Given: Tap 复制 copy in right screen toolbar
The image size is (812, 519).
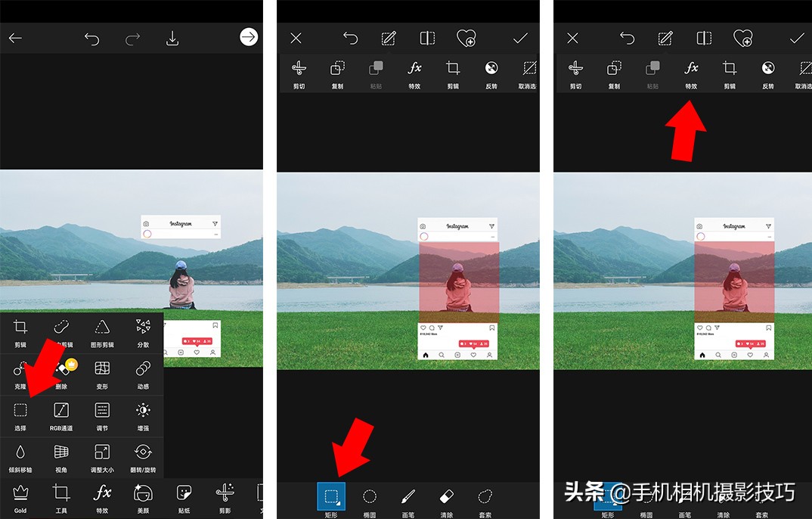Looking at the screenshot, I should click(x=614, y=75).
